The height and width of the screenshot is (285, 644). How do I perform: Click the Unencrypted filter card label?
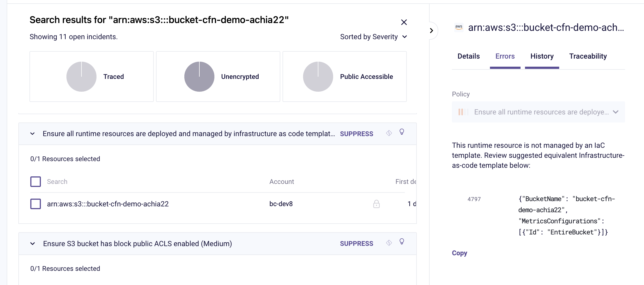(240, 77)
